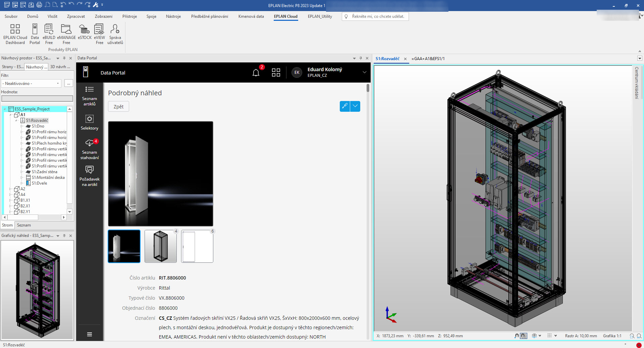The image size is (644, 348).
Task: Toggle design mode magnet button
Action: point(524,336)
